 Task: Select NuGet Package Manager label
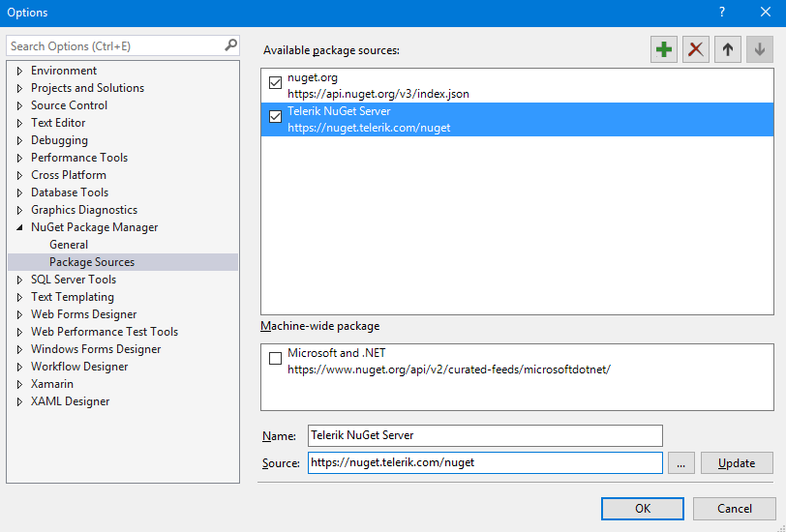tap(94, 227)
